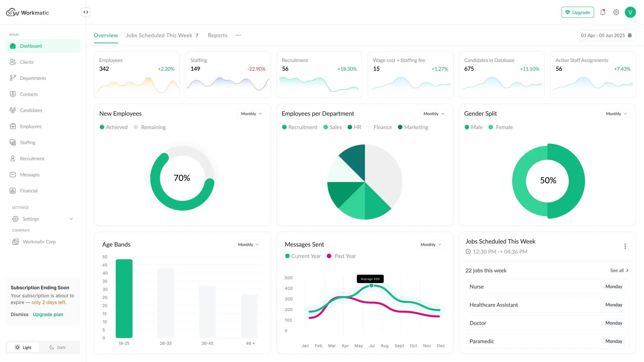Open the Financial section icon
The width and height of the screenshot is (644, 362).
[13, 191]
